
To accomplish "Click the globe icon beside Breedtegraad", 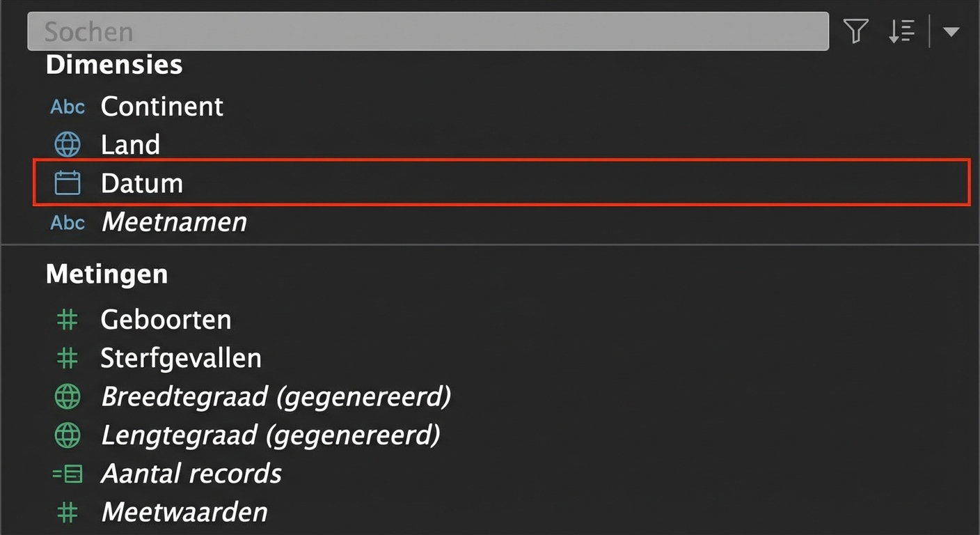I will point(68,396).
